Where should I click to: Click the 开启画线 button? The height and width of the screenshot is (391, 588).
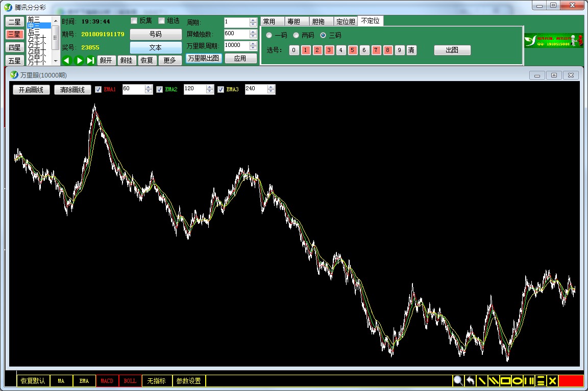point(31,90)
